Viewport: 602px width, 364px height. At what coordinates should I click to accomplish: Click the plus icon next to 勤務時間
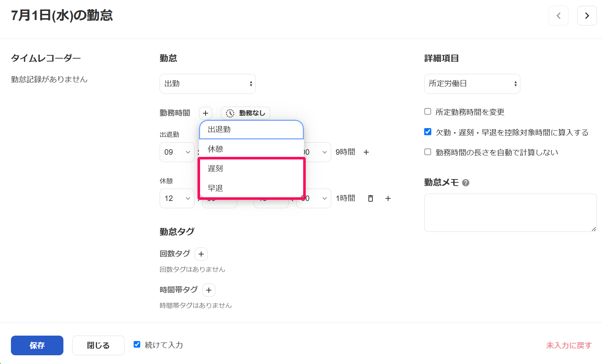pyautogui.click(x=206, y=113)
